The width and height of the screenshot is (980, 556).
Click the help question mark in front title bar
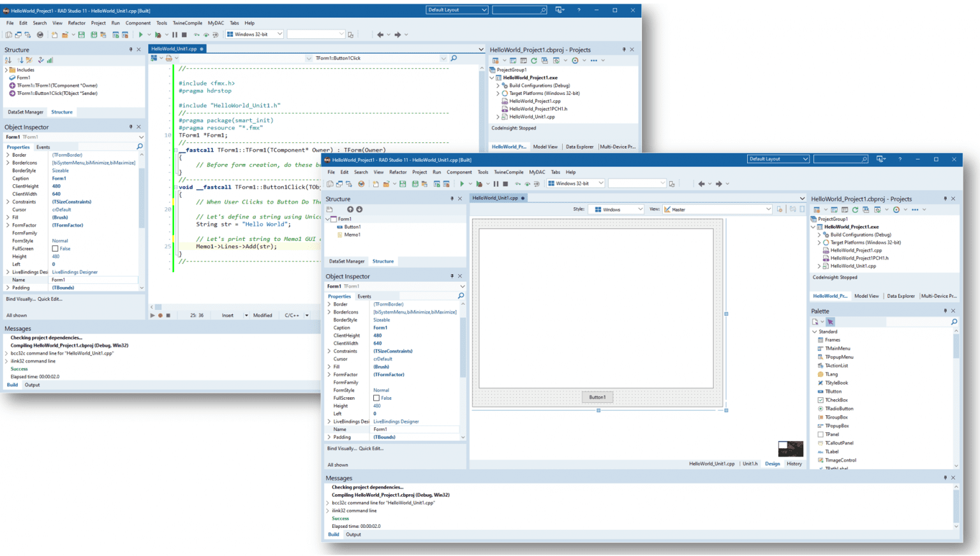[x=900, y=159]
